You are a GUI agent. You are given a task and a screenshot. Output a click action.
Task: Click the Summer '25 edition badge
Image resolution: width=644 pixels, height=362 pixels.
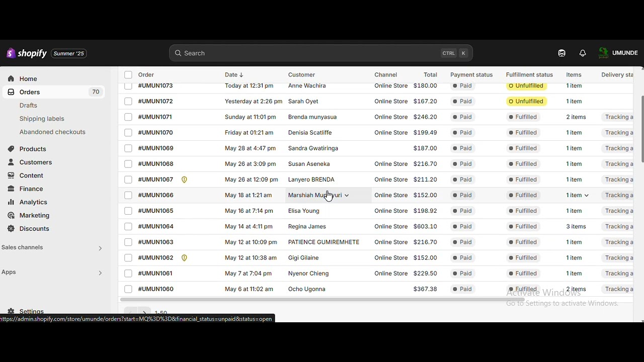click(69, 53)
